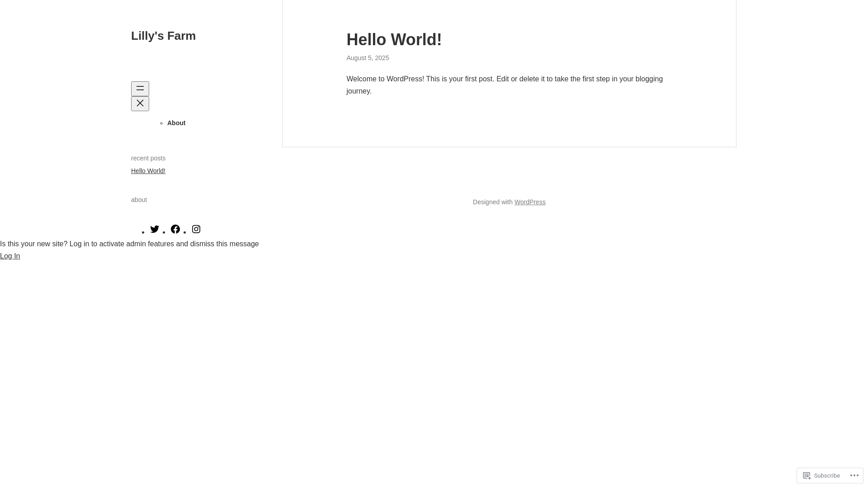Go to Lilly's Farm site title
Viewport: 868px width, 488px height.
pos(163,36)
